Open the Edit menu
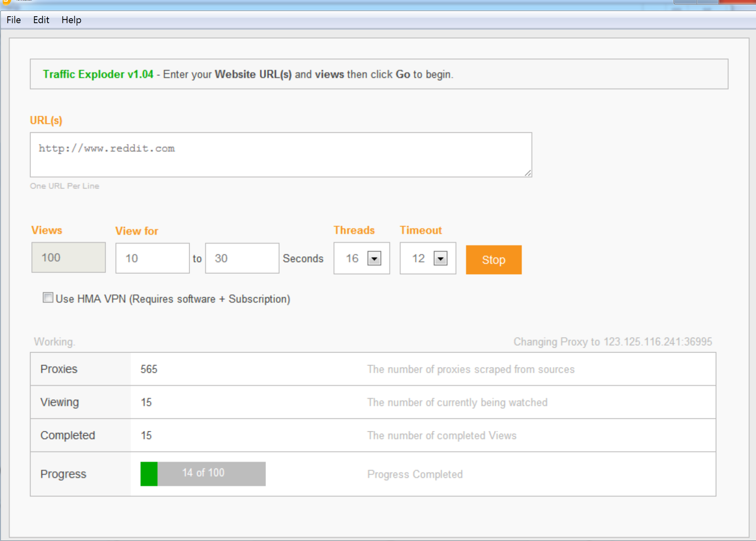Image resolution: width=756 pixels, height=541 pixels. [x=41, y=19]
